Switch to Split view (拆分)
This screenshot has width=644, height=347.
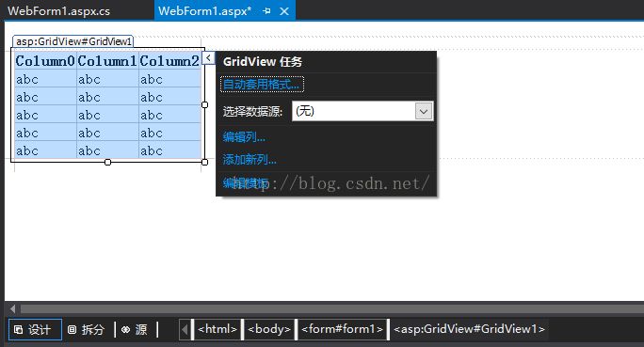pyautogui.click(x=87, y=330)
